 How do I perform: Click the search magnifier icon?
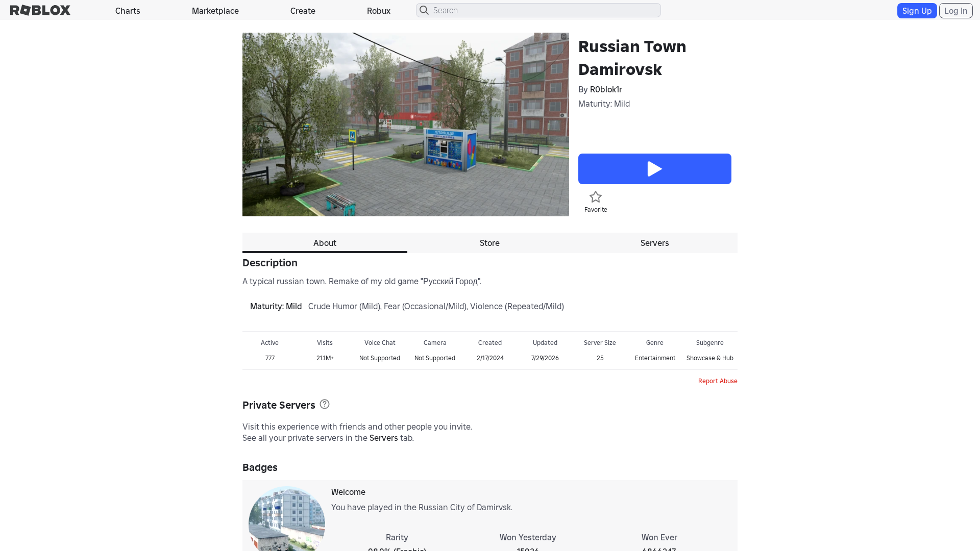click(424, 10)
